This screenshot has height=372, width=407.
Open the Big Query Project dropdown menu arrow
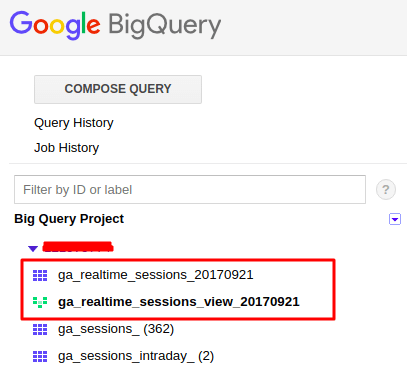pos(395,219)
